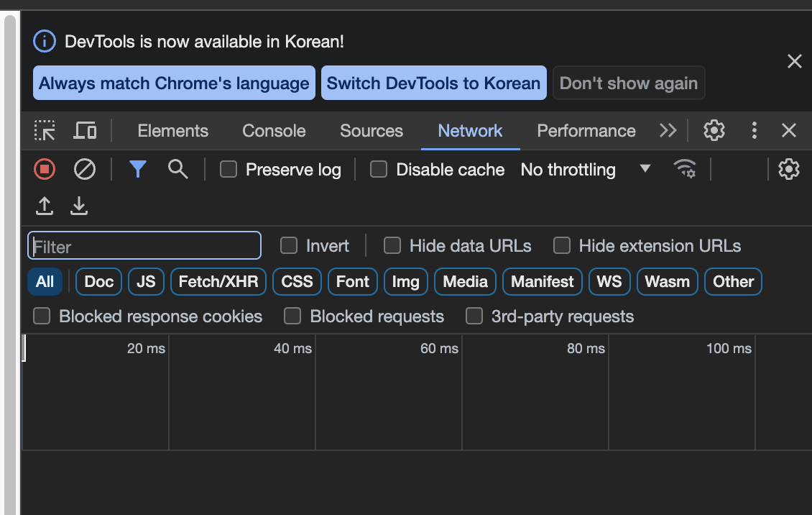Switch to the Console tab
Screen dimensions: 812x515
(x=274, y=131)
